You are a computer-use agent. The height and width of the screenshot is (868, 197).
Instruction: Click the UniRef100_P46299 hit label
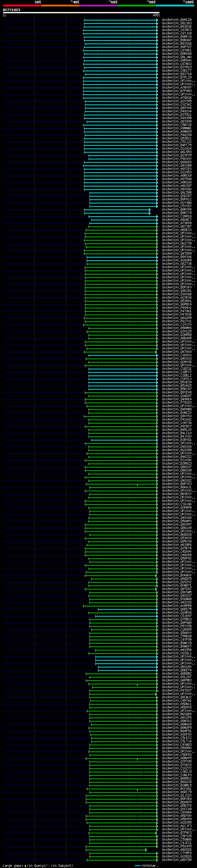pyautogui.click(x=177, y=135)
